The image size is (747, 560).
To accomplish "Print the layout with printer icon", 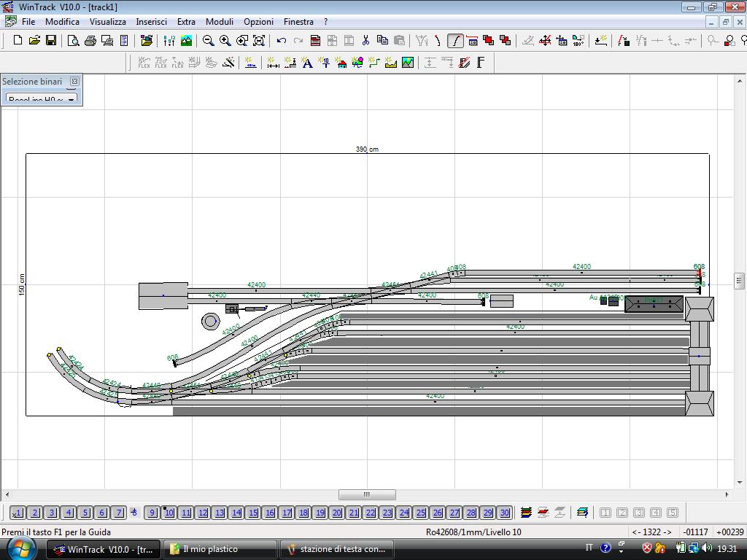I will click(90, 41).
